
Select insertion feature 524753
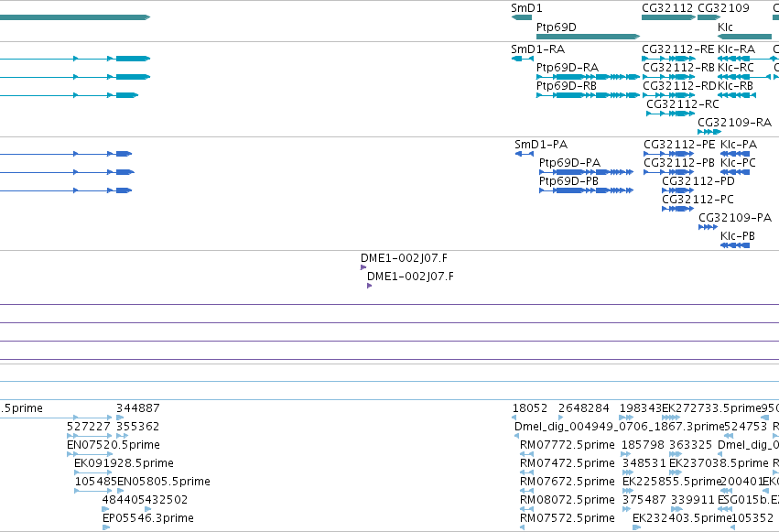729,436
